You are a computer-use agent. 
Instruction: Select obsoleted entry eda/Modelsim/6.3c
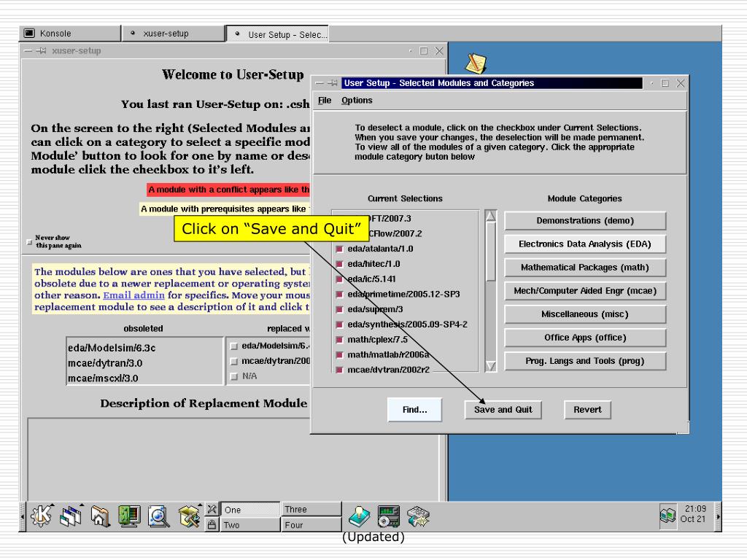point(112,348)
